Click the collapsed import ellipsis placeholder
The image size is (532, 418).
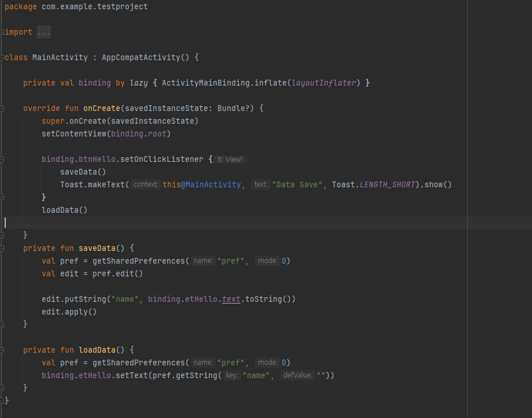[x=44, y=32]
